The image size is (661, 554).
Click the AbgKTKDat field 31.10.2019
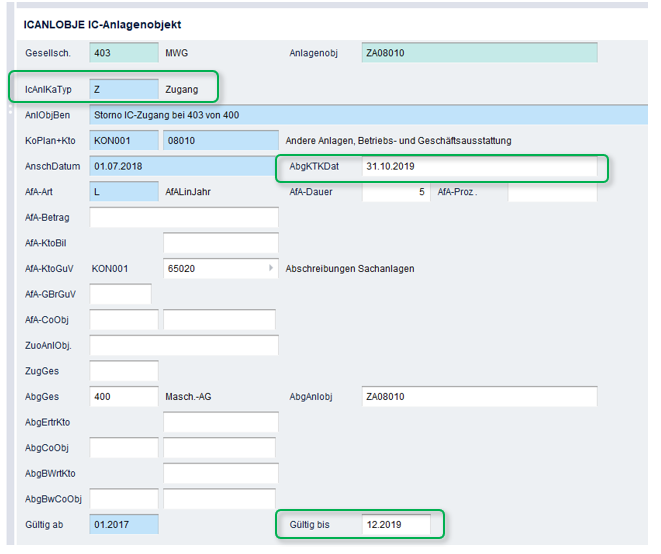(479, 166)
